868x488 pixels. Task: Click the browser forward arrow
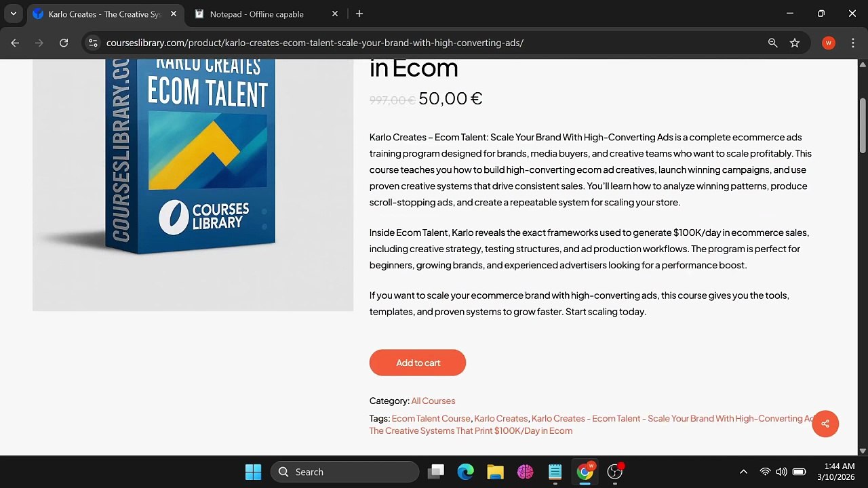click(39, 43)
